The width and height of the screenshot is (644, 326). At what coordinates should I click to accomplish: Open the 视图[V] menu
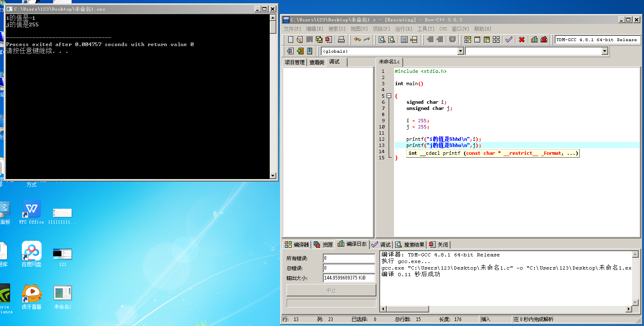(359, 29)
